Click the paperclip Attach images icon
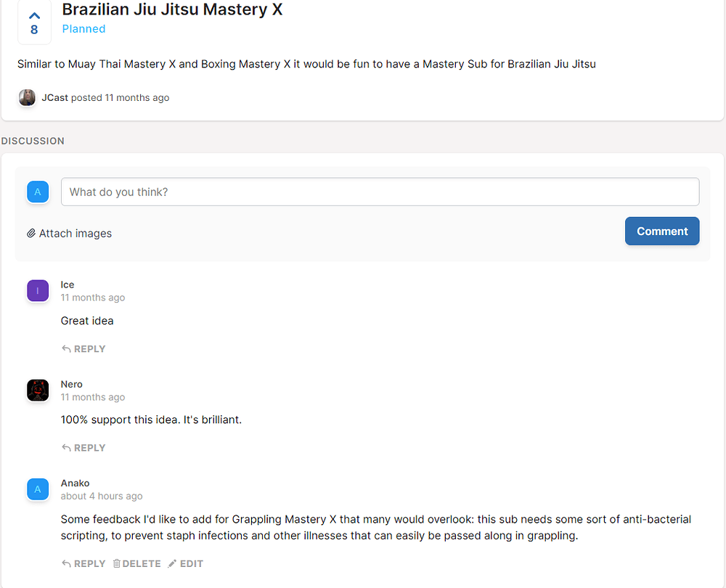This screenshot has height=588, width=726. 31,233
